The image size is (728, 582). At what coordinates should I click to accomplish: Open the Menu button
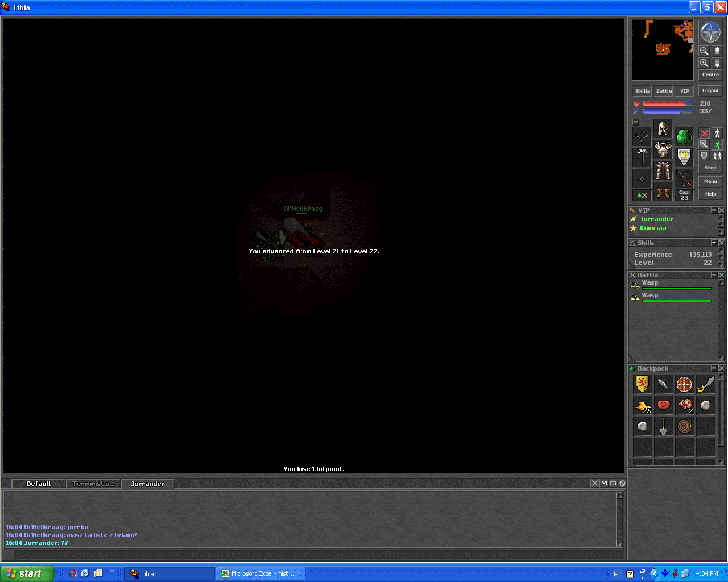pyautogui.click(x=710, y=181)
